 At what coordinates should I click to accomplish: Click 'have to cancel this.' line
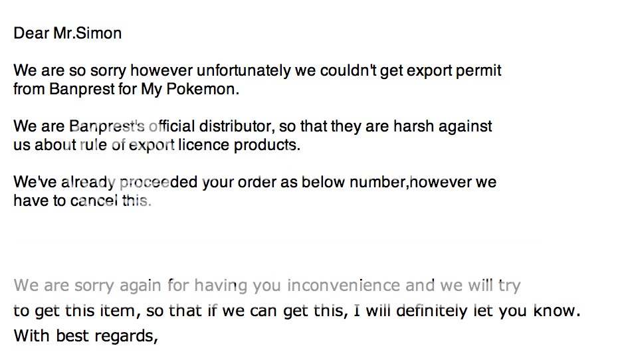82,201
